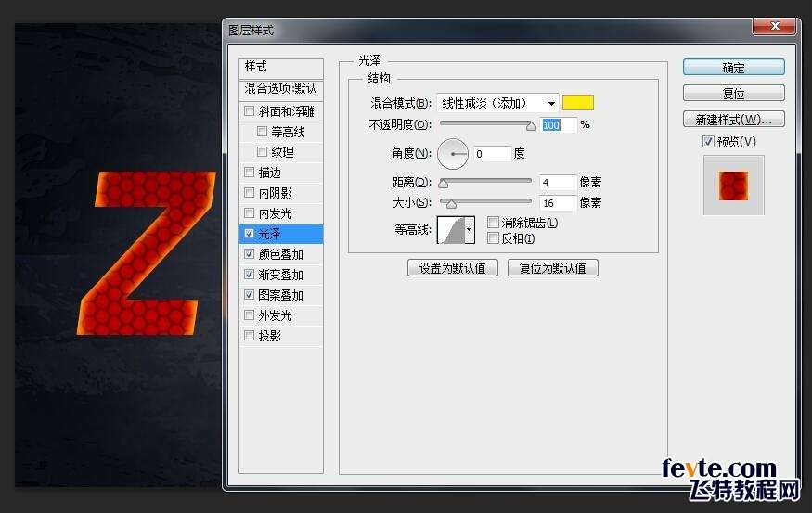The width and height of the screenshot is (812, 513).
Task: Click the angle value field
Action: point(492,154)
